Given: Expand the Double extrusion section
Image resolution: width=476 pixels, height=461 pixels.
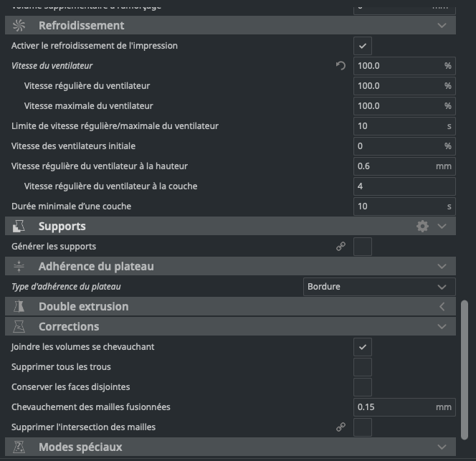Looking at the screenshot, I should point(442,307).
